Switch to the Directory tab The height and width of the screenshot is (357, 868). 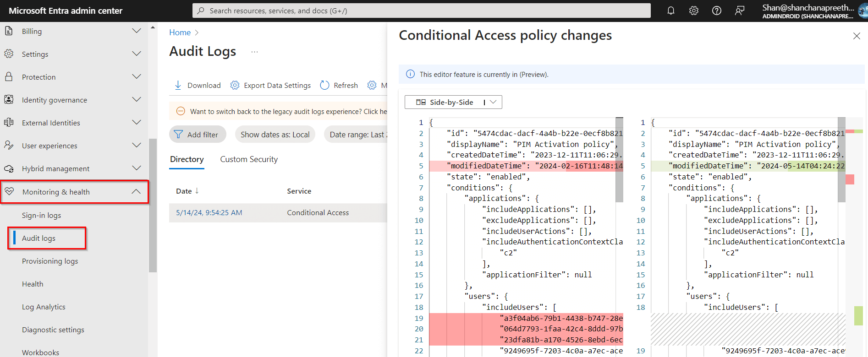point(187,159)
